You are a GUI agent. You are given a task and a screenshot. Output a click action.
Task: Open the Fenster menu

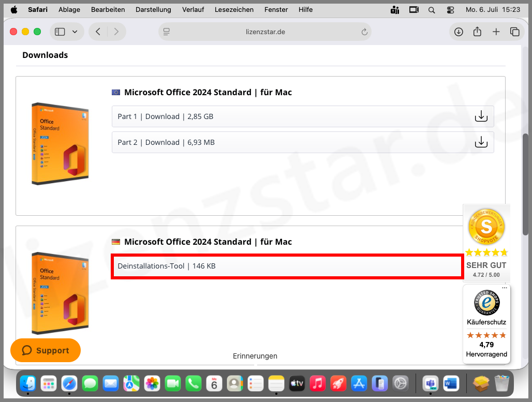click(x=276, y=9)
